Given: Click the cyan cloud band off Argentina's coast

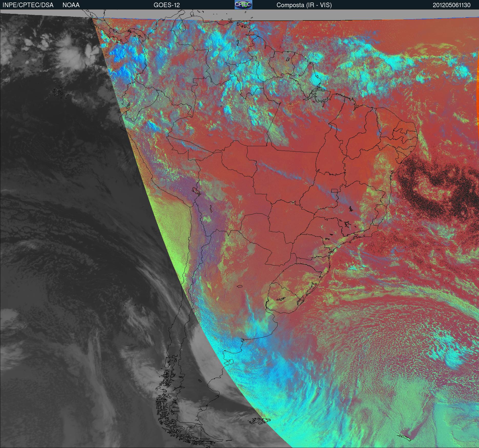Looking at the screenshot, I should click(x=282, y=371).
